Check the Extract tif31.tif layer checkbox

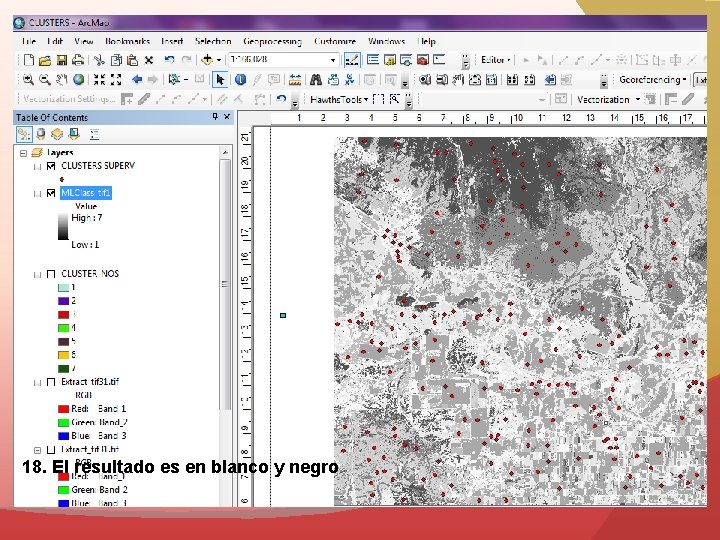pos(51,382)
